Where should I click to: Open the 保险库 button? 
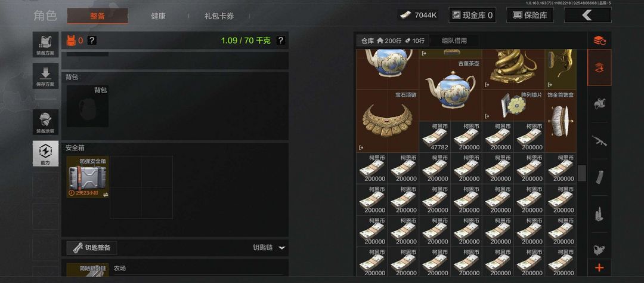coord(530,15)
